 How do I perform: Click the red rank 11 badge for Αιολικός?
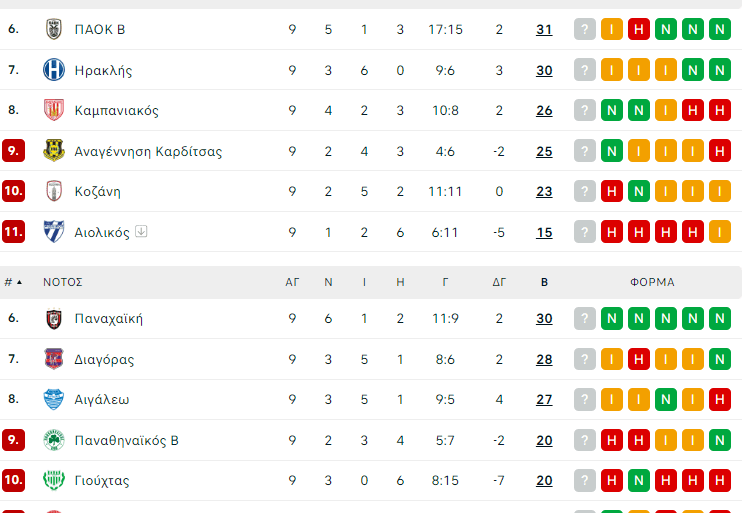tap(13, 232)
